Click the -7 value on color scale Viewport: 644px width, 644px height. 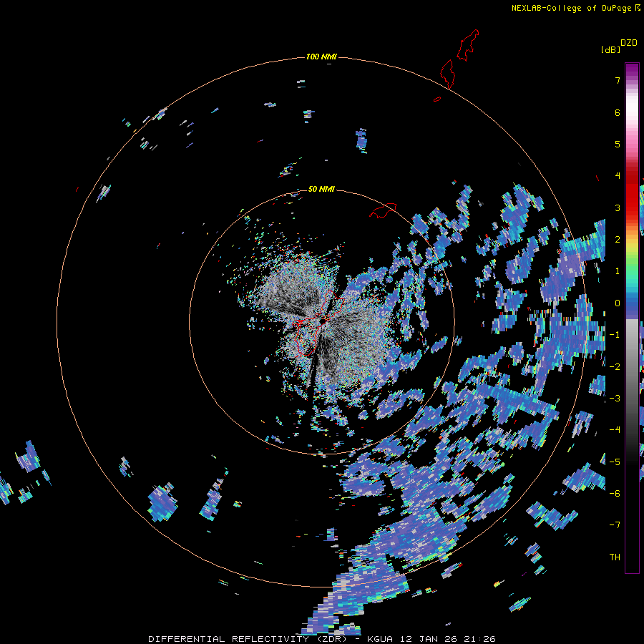click(615, 525)
